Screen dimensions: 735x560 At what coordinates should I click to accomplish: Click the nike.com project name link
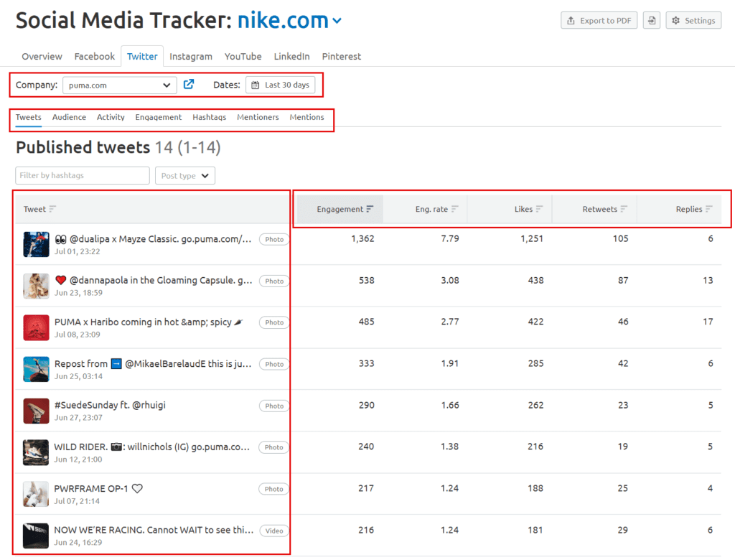pos(283,21)
